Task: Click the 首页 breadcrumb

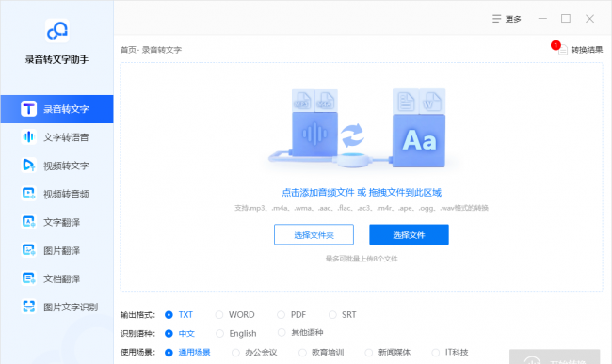Action: [128, 50]
